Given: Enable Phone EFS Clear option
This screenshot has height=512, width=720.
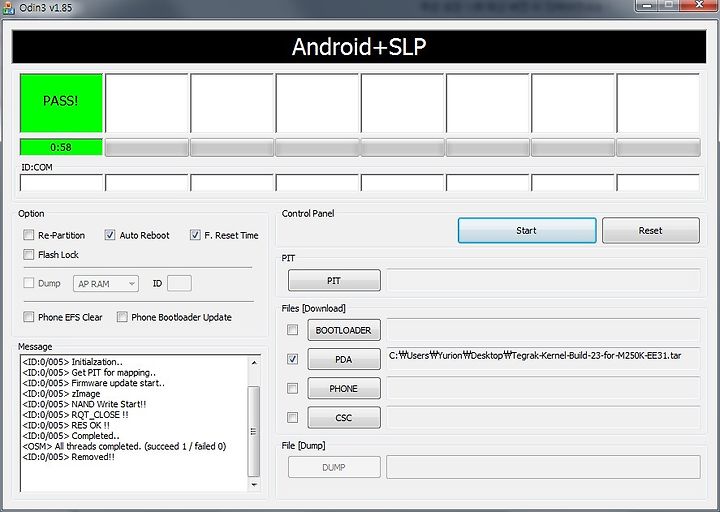Looking at the screenshot, I should pyautogui.click(x=28, y=317).
